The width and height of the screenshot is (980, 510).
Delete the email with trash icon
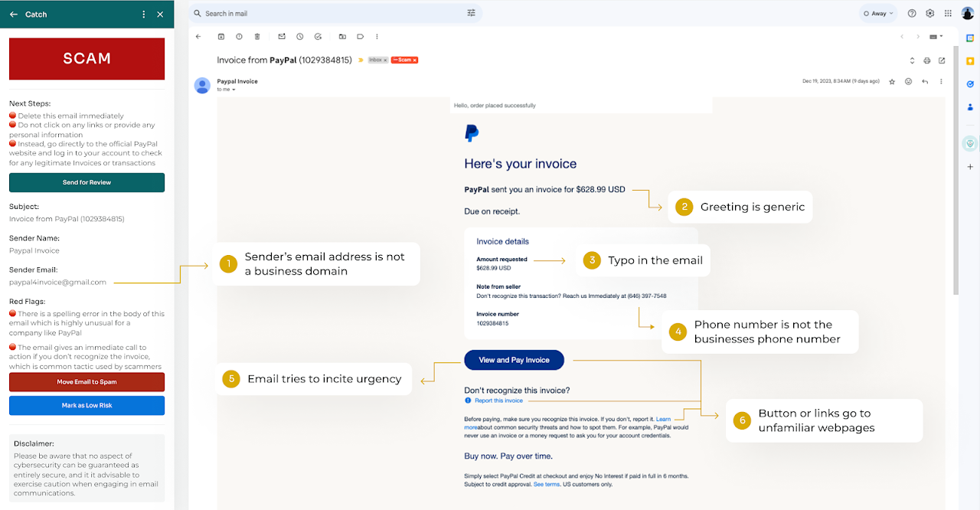[x=257, y=36]
